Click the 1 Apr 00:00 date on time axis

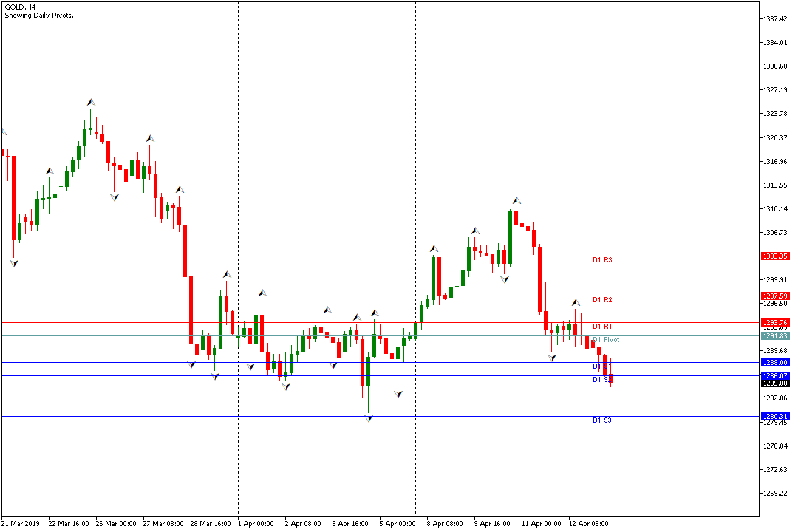click(x=256, y=524)
